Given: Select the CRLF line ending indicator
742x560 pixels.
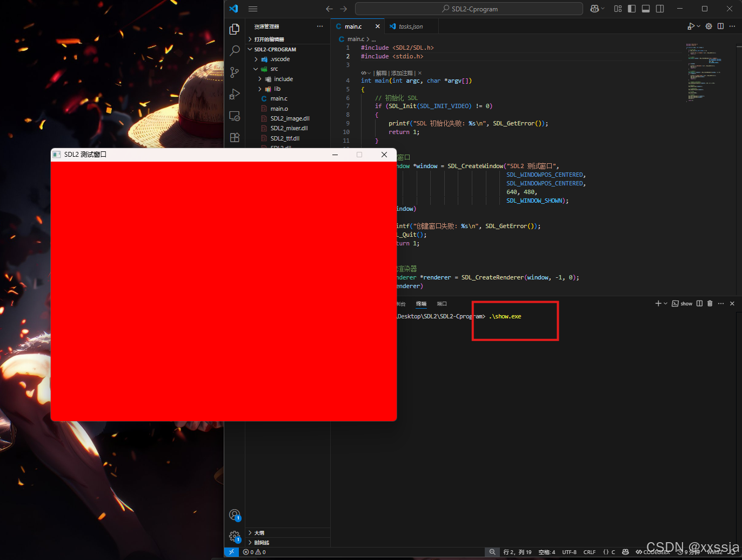Looking at the screenshot, I should point(589,552).
